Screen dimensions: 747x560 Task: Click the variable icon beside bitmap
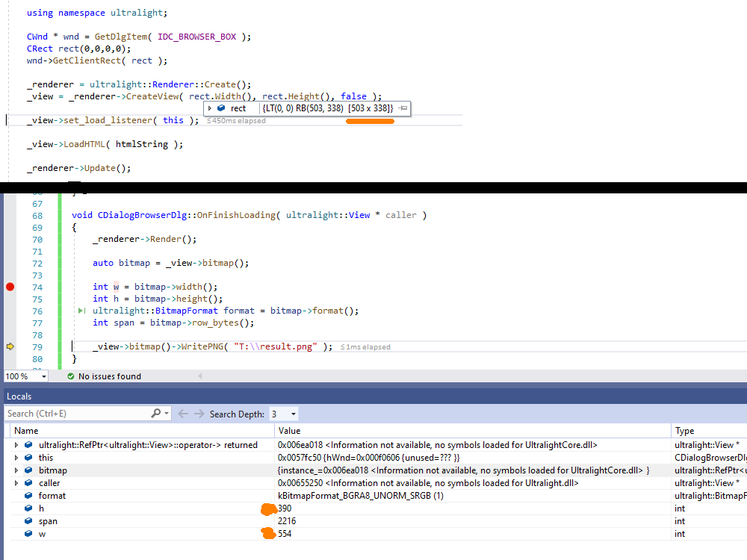(28, 470)
